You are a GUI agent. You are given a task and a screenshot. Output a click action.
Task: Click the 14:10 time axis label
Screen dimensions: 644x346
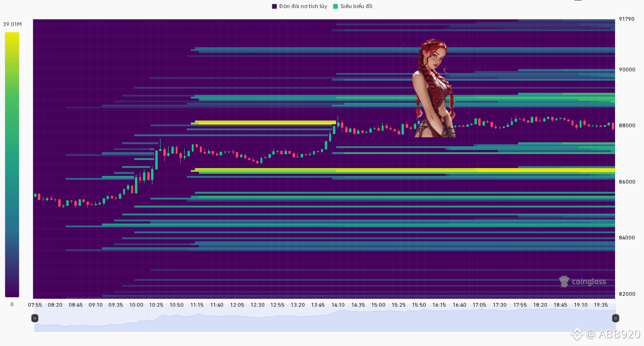coord(338,305)
